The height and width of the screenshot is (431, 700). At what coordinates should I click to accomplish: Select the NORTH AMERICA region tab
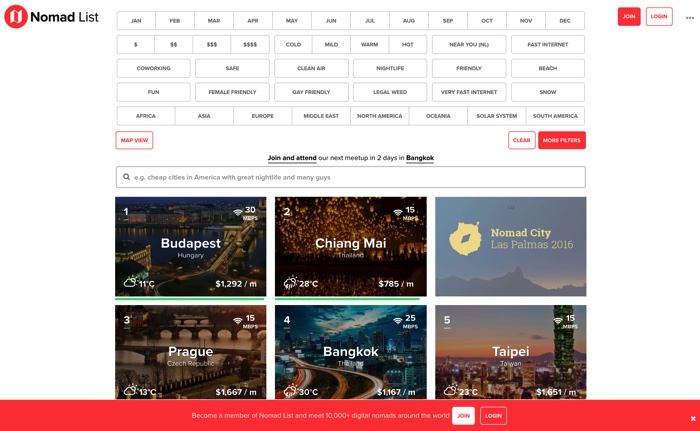point(379,116)
